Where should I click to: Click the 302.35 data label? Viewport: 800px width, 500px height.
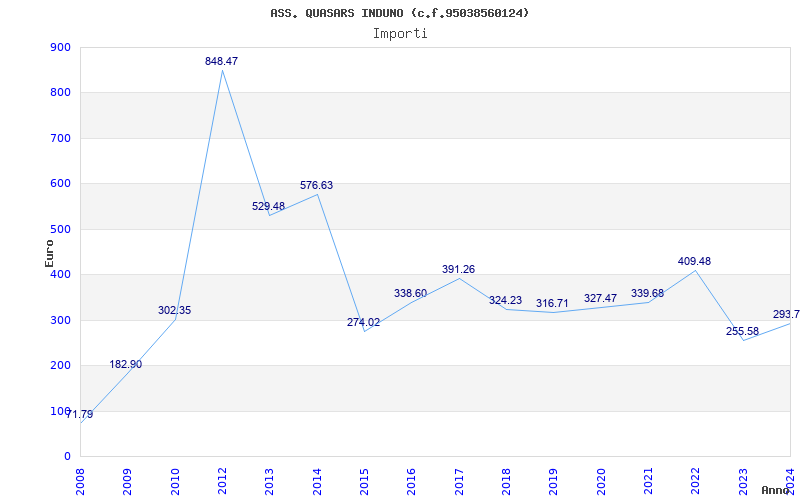tap(174, 310)
